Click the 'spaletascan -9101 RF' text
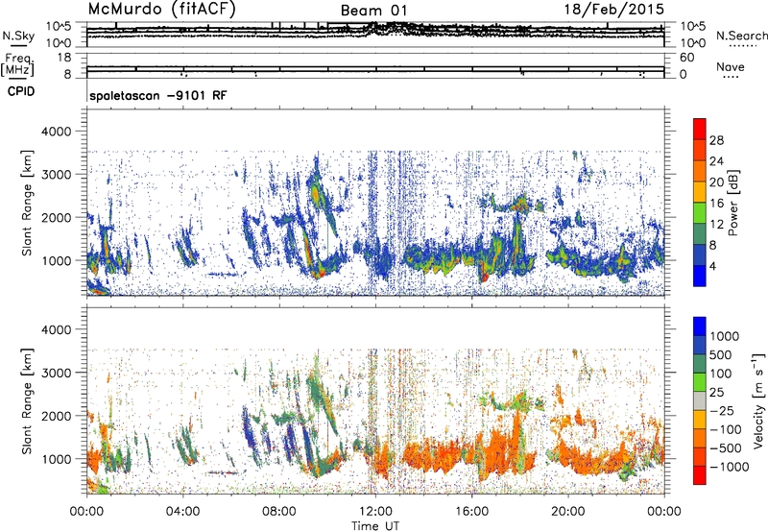Image resolution: width=768 pixels, height=532 pixels. coord(158,95)
